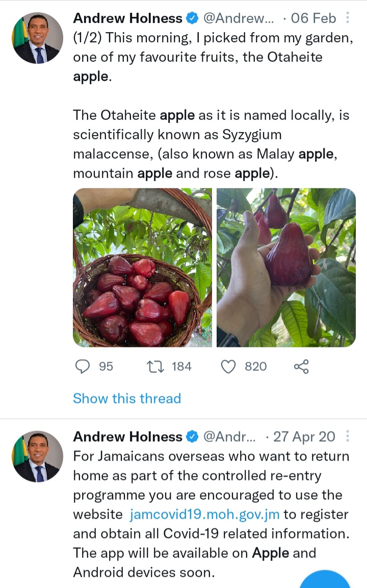
Task: Retweet the Otaheite apple tweet
Action: [153, 366]
